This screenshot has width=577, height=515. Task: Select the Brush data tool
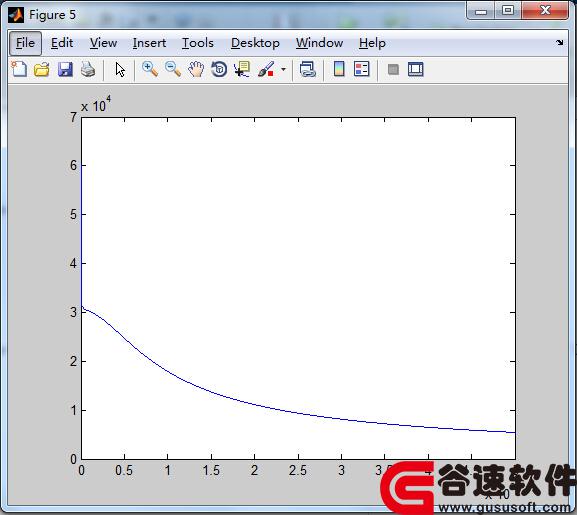point(266,69)
